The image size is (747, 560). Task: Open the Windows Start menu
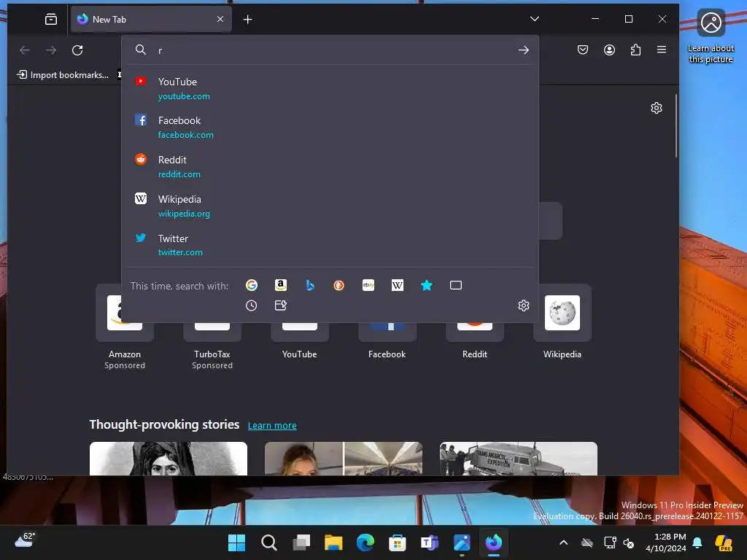(236, 542)
